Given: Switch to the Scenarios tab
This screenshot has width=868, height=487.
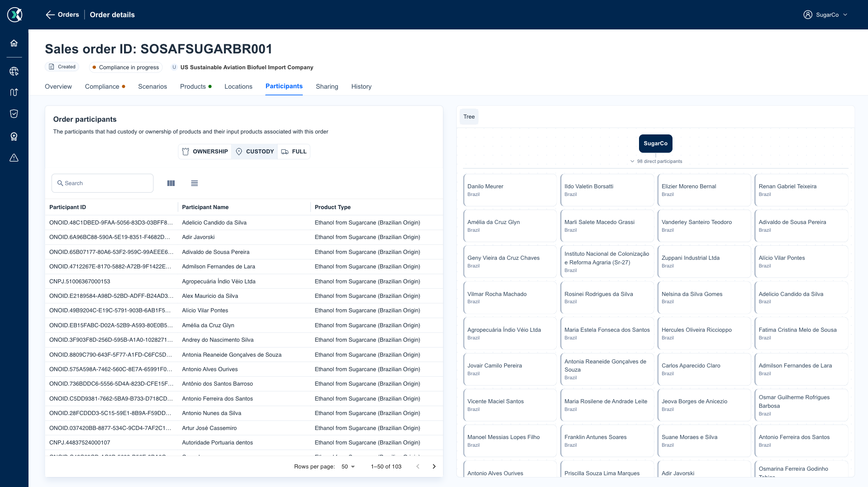Looking at the screenshot, I should pos(153,86).
